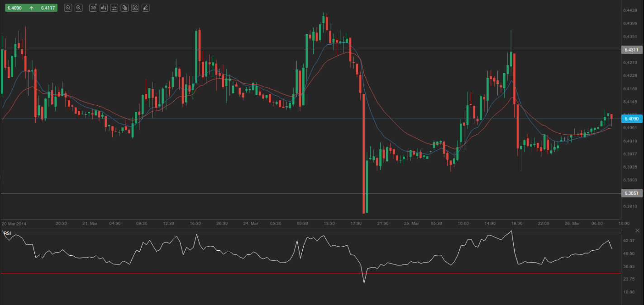
Task: Click the 20 Mar 2014 date label
Action: [x=14, y=224]
